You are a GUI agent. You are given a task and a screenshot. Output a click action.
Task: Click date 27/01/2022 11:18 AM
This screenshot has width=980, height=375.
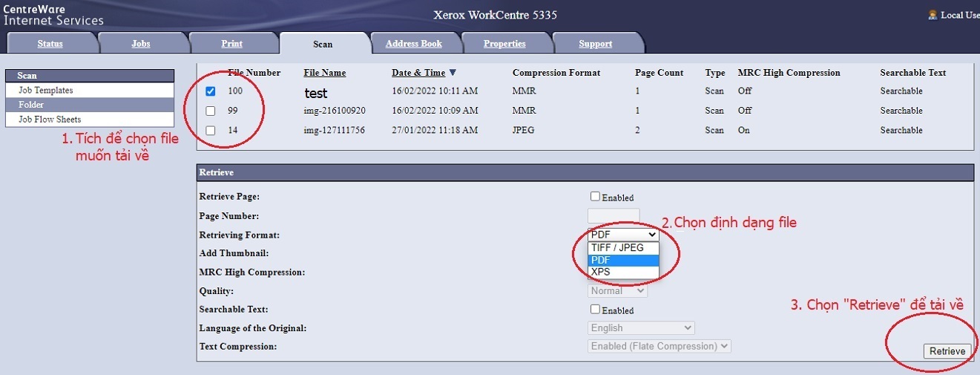pos(435,130)
